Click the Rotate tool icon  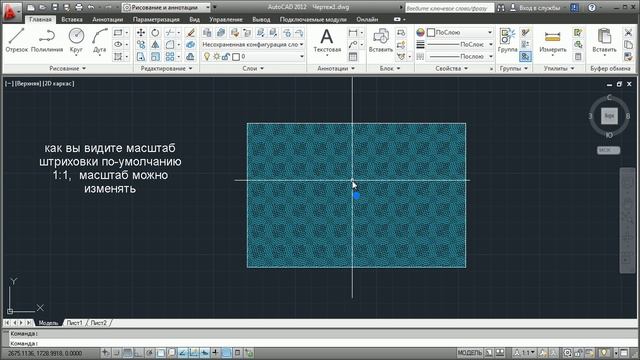pyautogui.click(x=155, y=33)
